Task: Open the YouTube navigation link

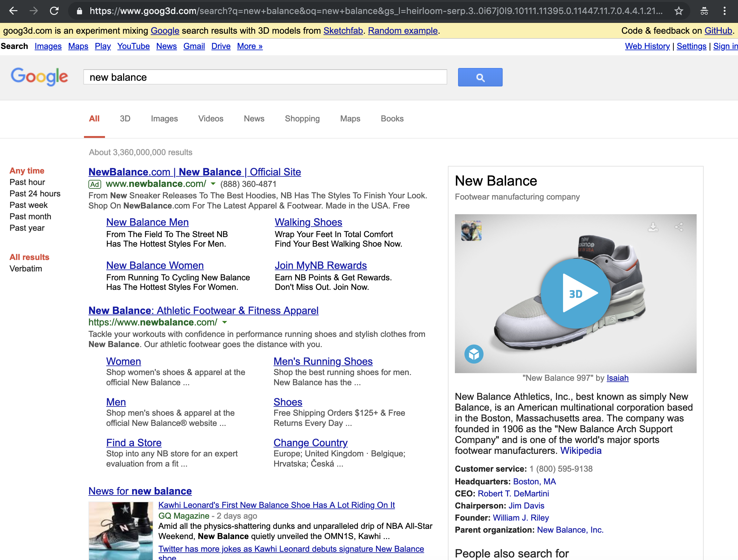Action: [x=134, y=46]
